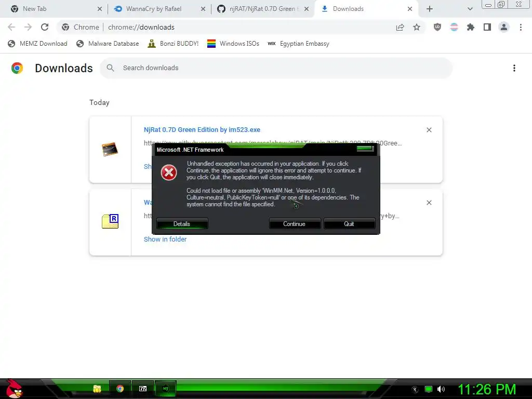The height and width of the screenshot is (399, 532).
Task: Switch to njRAT GitHub tab
Action: (262, 9)
